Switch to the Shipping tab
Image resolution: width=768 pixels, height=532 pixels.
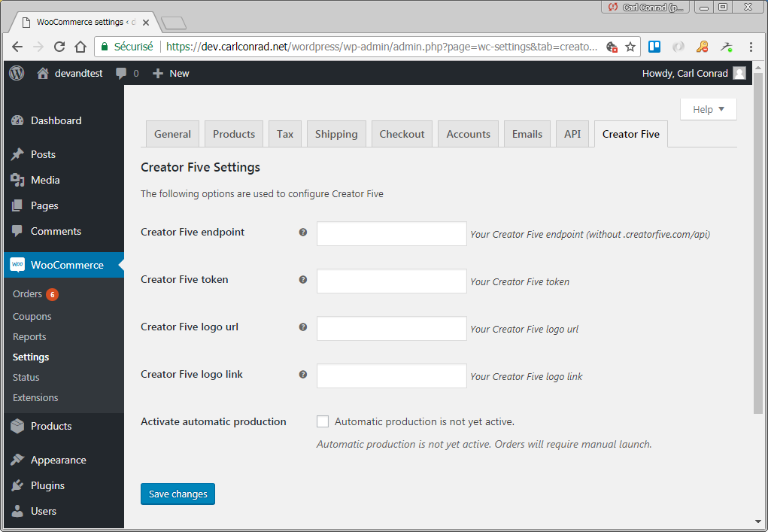(336, 134)
